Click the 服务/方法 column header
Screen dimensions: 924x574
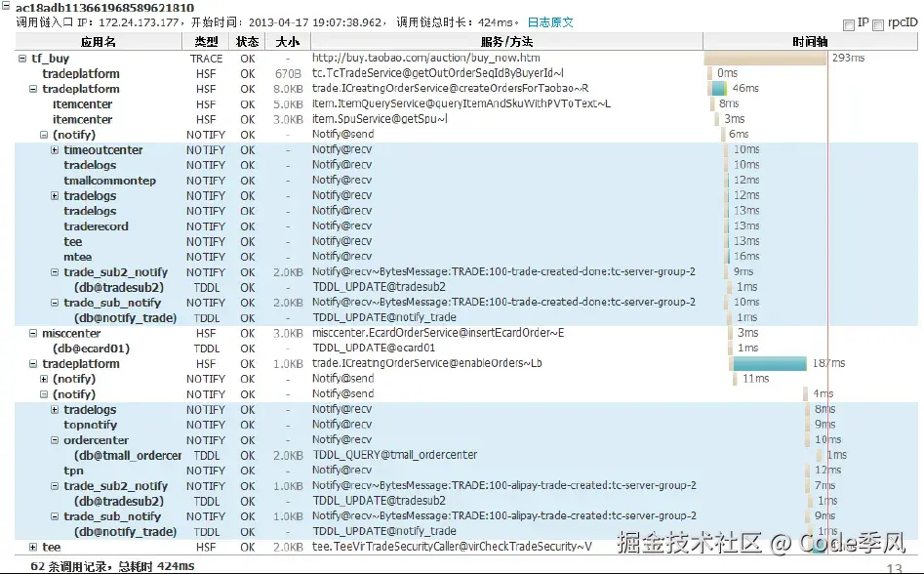pyautogui.click(x=506, y=42)
